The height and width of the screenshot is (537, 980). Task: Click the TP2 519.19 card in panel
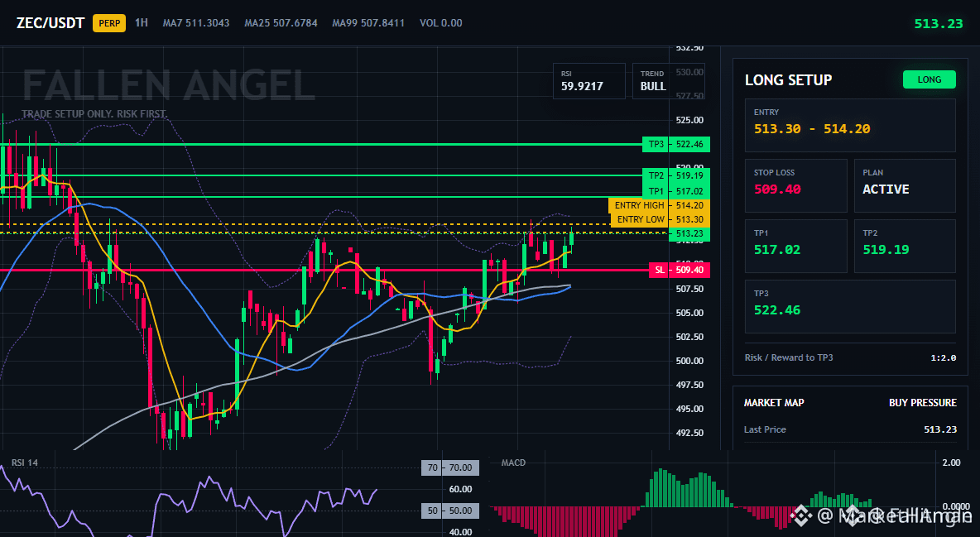point(905,246)
